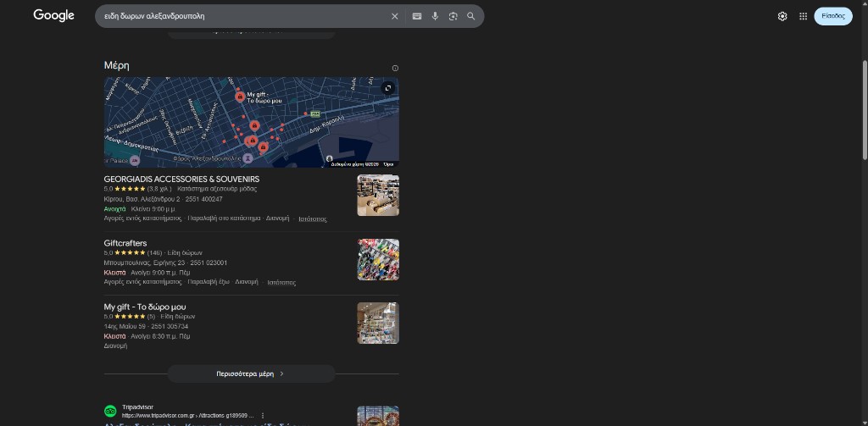868x426 pixels.
Task: Open the on-screen keyboard input tool
Action: click(x=417, y=16)
